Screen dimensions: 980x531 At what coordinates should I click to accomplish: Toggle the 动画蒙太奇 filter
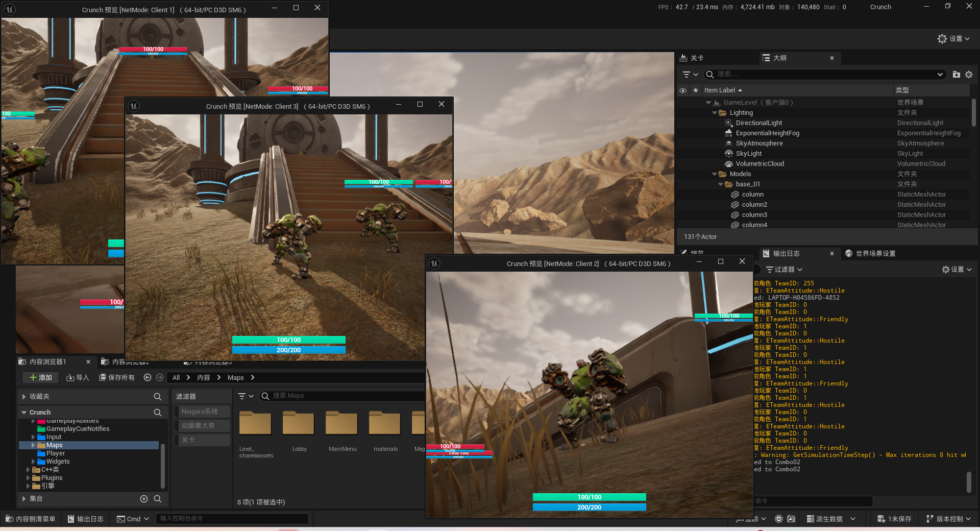click(x=202, y=426)
